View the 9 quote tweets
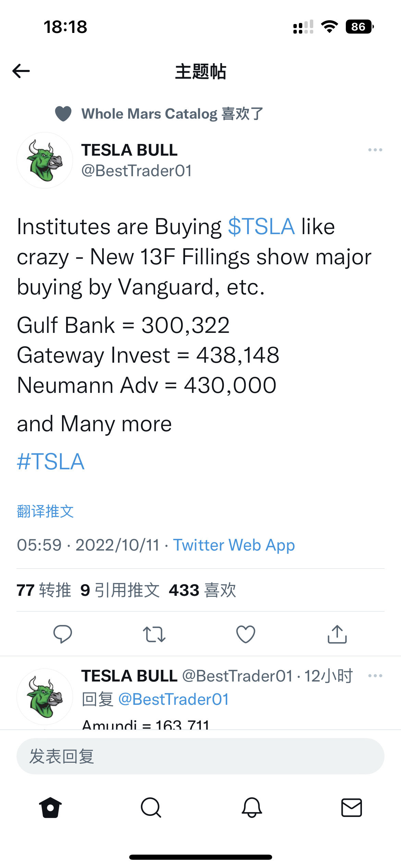 pos(120,590)
